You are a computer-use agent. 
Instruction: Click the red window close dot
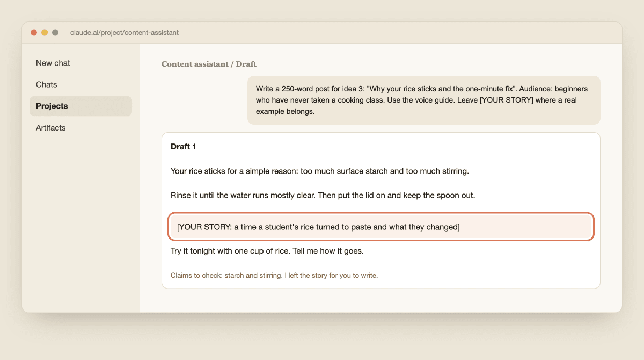pyautogui.click(x=34, y=33)
